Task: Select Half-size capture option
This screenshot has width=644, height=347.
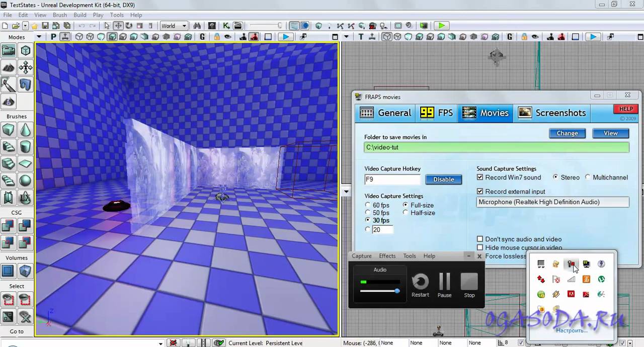Action: point(406,213)
